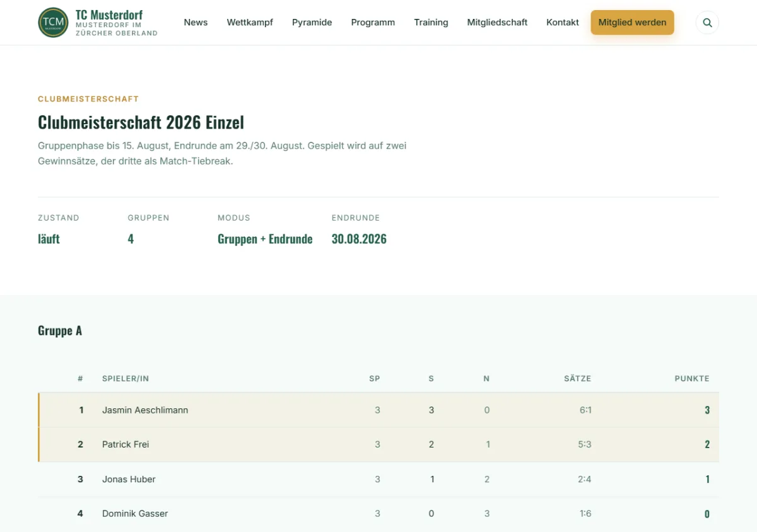Image resolution: width=757 pixels, height=532 pixels.
Task: Click the Mitglied werden button
Action: point(632,23)
